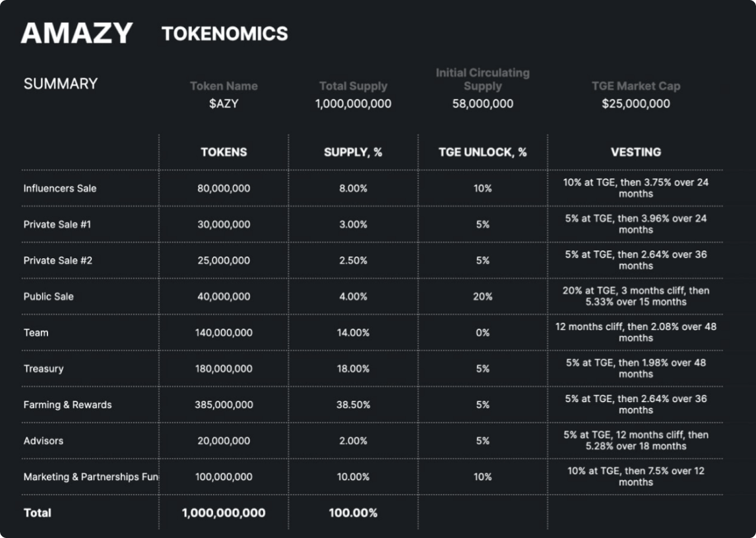Select the 58,000,000 circulating supply value
The width and height of the screenshot is (756, 538).
483,104
